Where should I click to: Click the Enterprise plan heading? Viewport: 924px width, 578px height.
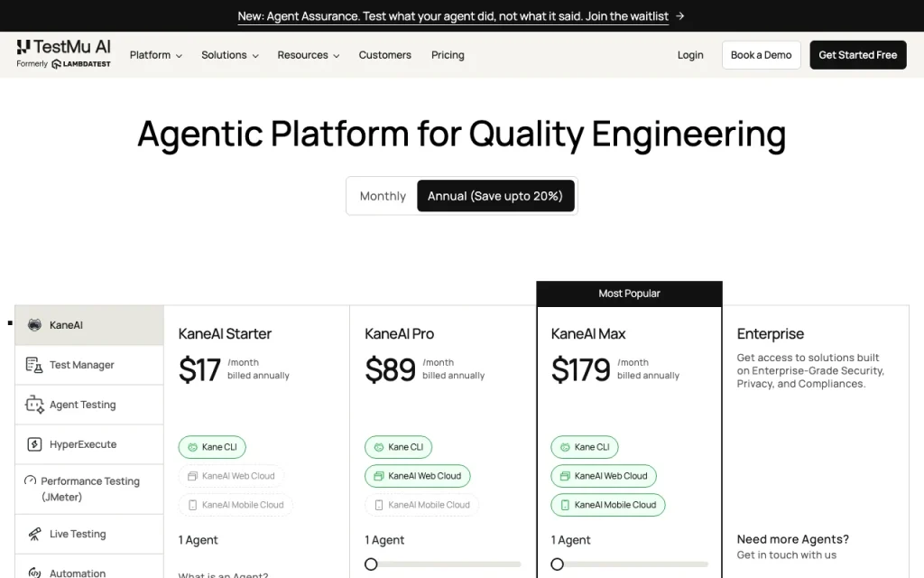click(x=771, y=334)
